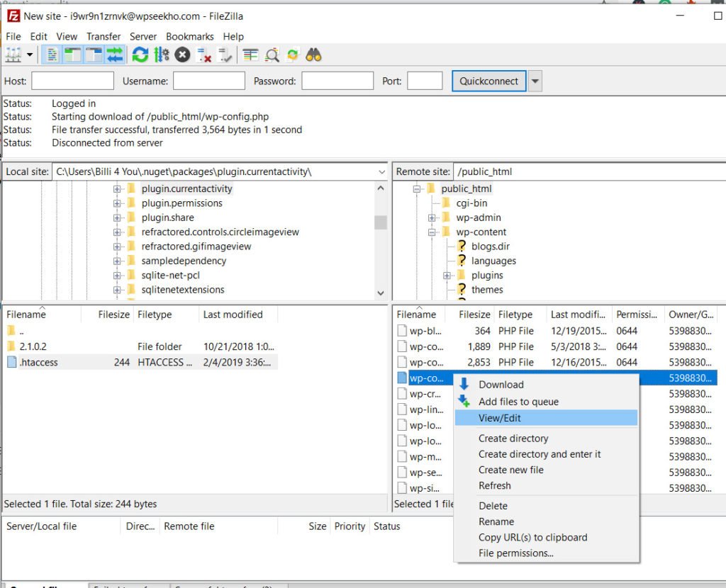
Task: Choose View/Edit from context menu
Action: point(546,418)
